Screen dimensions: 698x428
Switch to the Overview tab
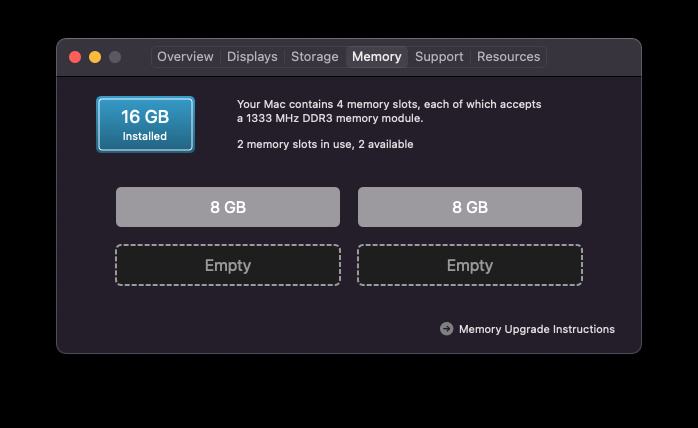(x=185, y=57)
